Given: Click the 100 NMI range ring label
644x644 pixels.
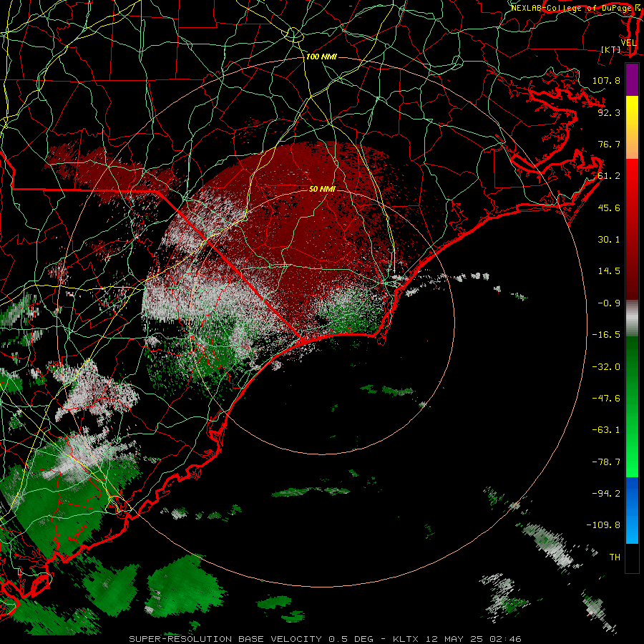Looking at the screenshot, I should click(321, 57).
